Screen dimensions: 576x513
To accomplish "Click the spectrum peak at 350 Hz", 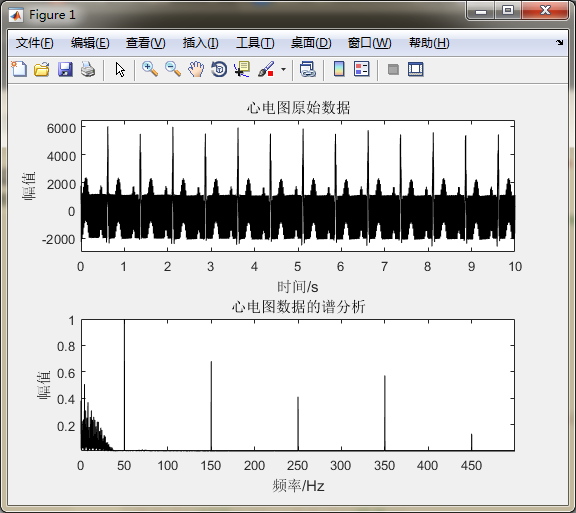I will [385, 413].
